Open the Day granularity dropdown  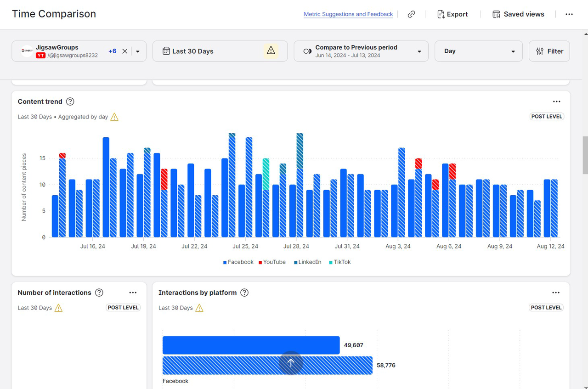[x=478, y=51]
